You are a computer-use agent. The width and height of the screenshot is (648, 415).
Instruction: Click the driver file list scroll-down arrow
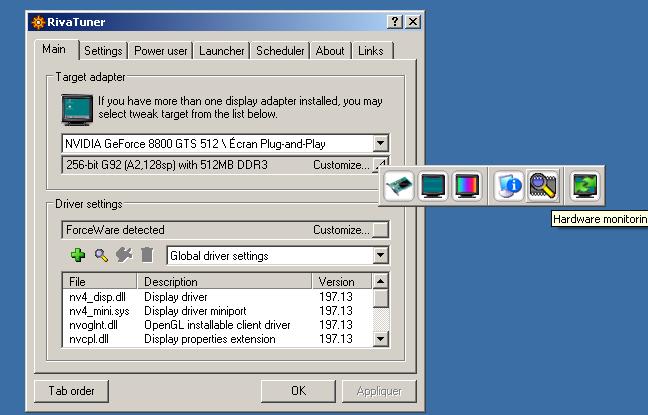point(380,339)
